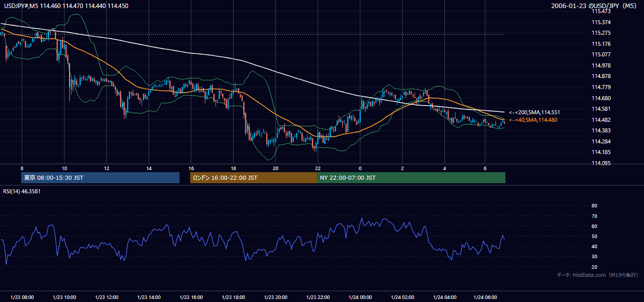Click the 1/24 06:00 bottom time label
This screenshot has height=302, width=644.
click(x=485, y=297)
